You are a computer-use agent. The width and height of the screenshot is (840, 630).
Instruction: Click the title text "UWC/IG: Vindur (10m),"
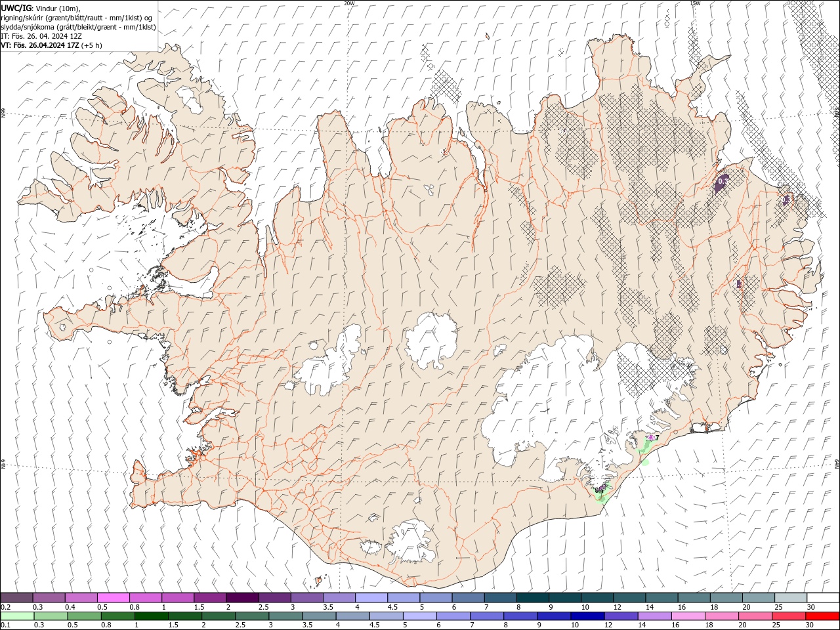point(40,8)
